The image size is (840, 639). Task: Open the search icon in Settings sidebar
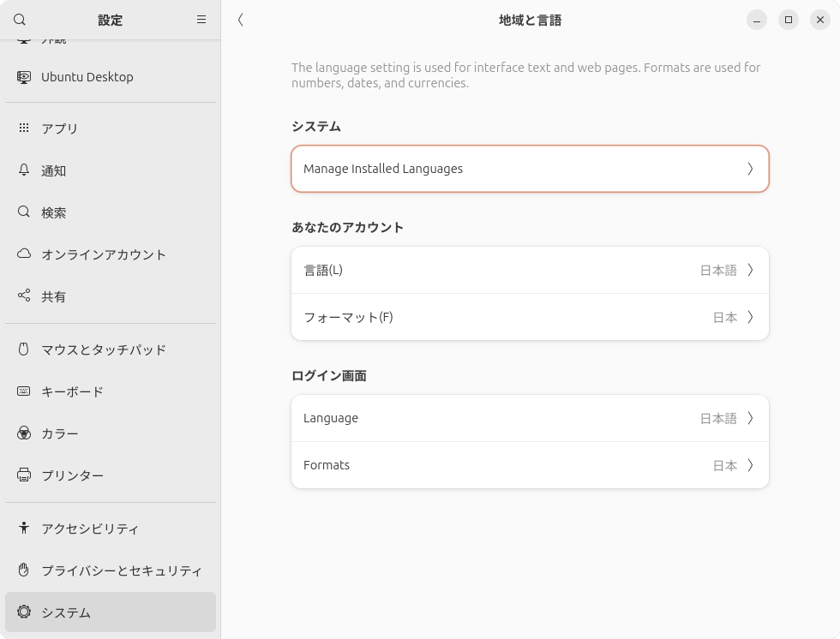tap(21, 19)
